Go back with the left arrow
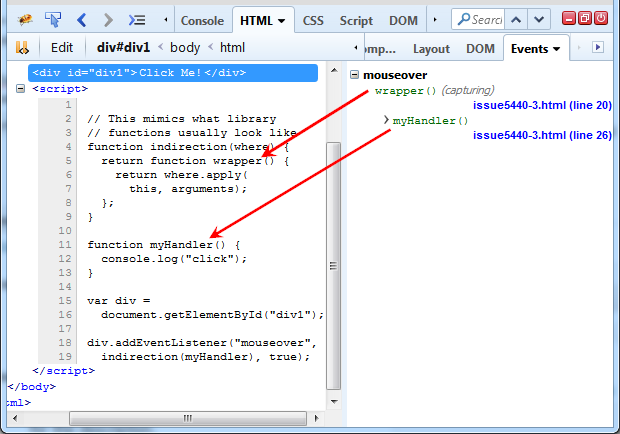Screen dimensions: 620x434 (x=82, y=20)
